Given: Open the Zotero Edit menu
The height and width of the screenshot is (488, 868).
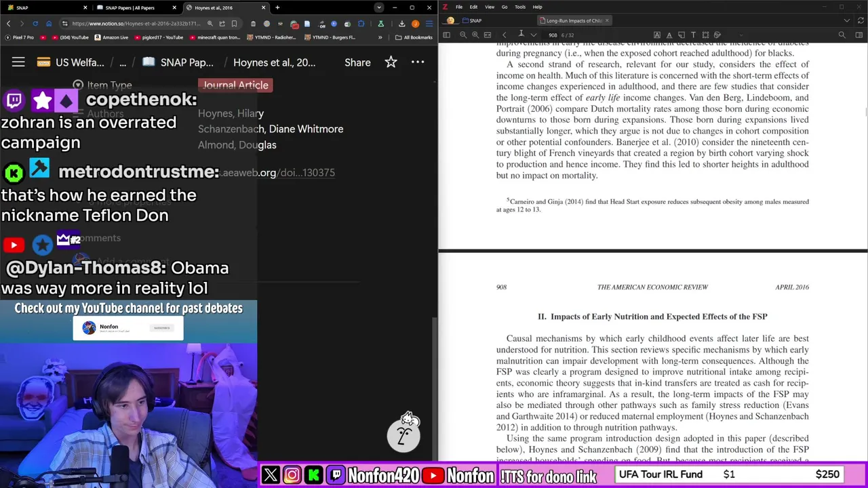Looking at the screenshot, I should [x=473, y=7].
